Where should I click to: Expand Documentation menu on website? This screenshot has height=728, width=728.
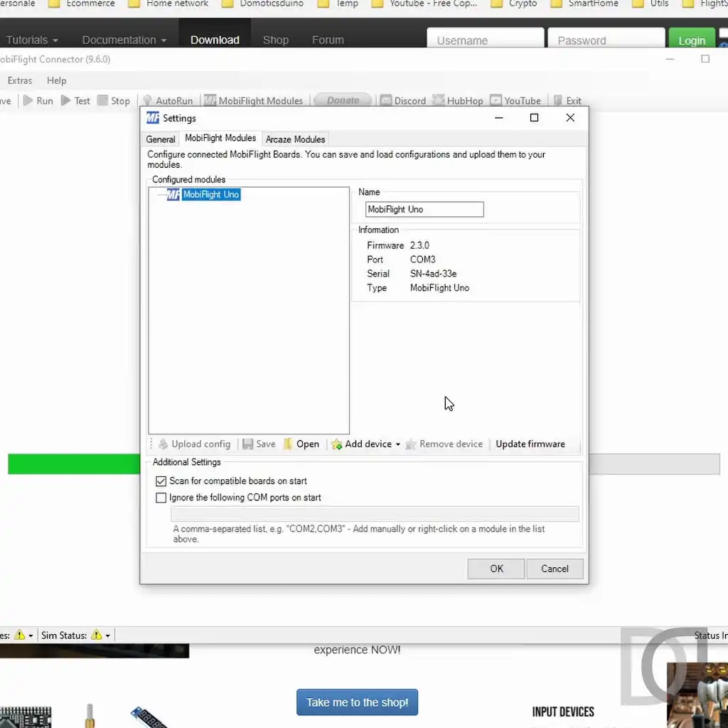pos(124,40)
